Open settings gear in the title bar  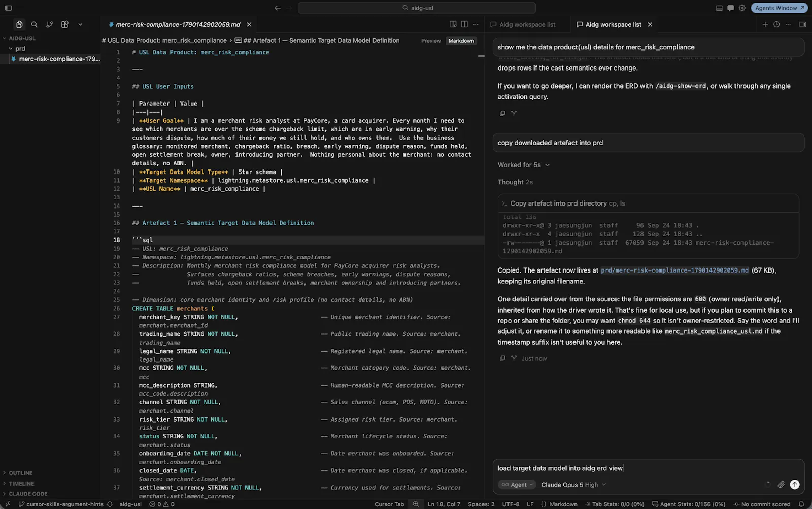click(x=742, y=8)
